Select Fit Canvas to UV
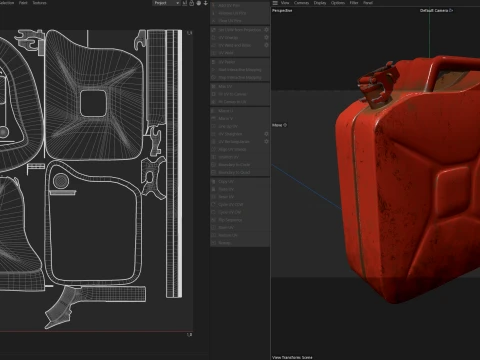This screenshot has height=360, width=480. 240,102
